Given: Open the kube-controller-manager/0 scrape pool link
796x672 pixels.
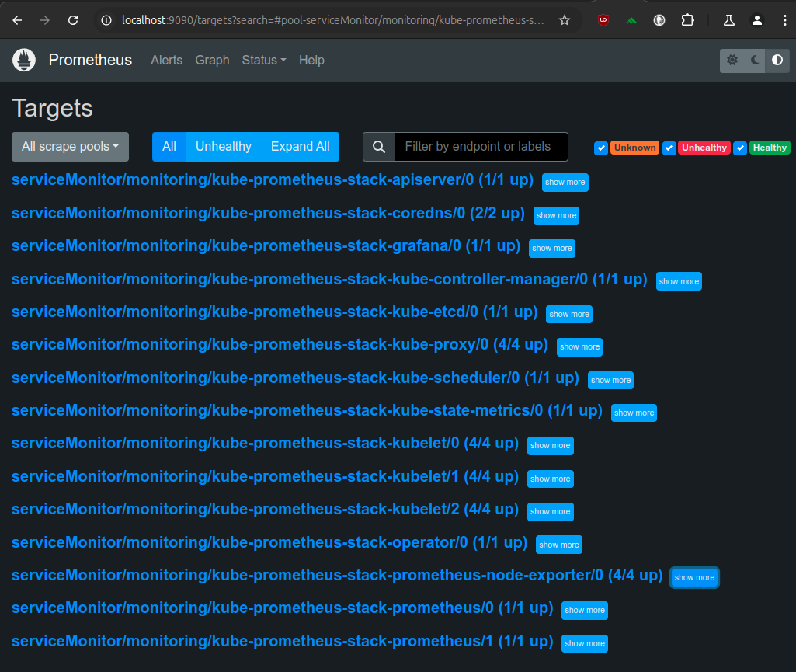Looking at the screenshot, I should coord(329,280).
